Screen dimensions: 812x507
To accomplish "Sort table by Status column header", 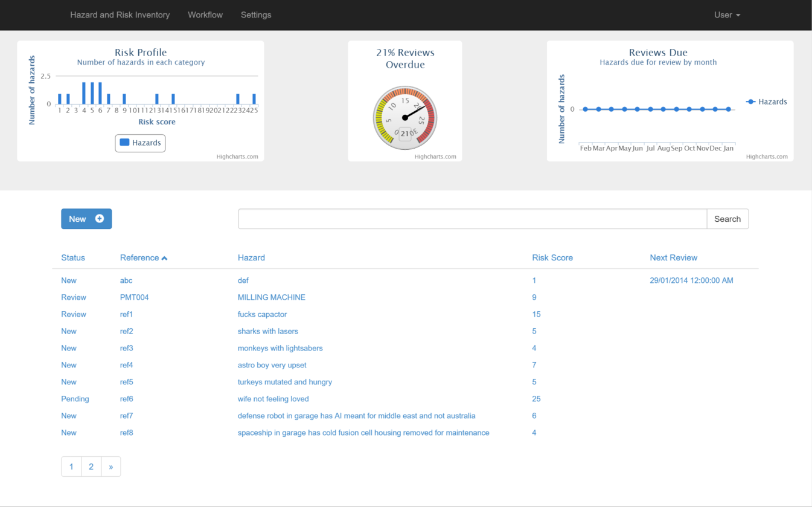I will [73, 257].
